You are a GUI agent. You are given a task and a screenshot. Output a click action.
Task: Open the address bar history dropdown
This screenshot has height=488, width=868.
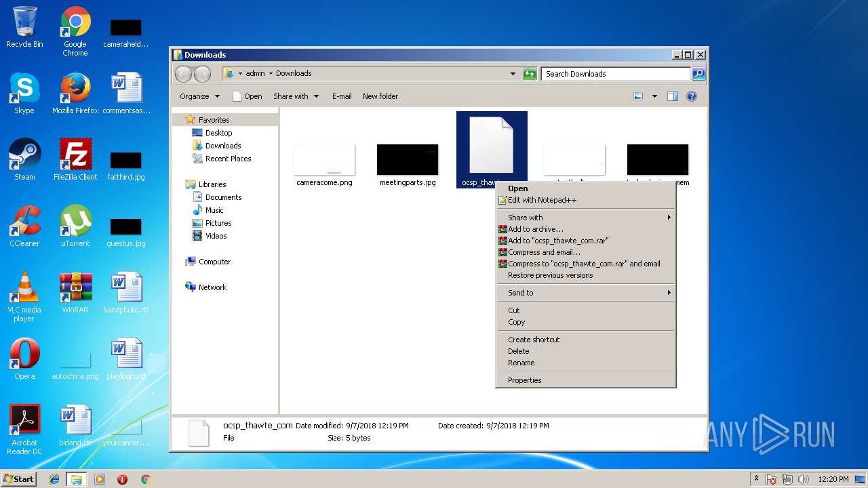click(513, 74)
